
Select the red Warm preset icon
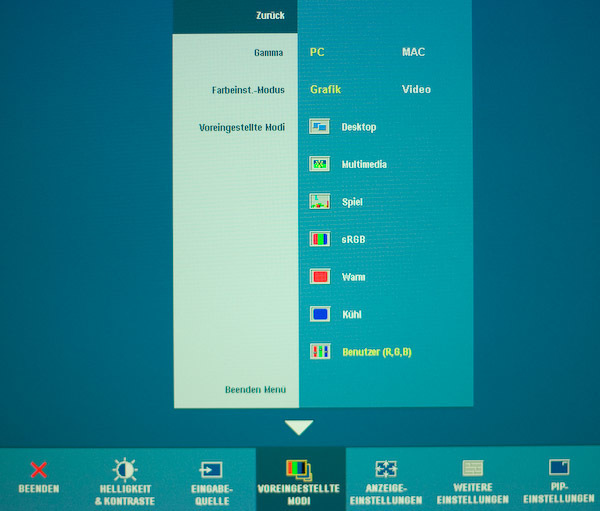[x=320, y=276]
